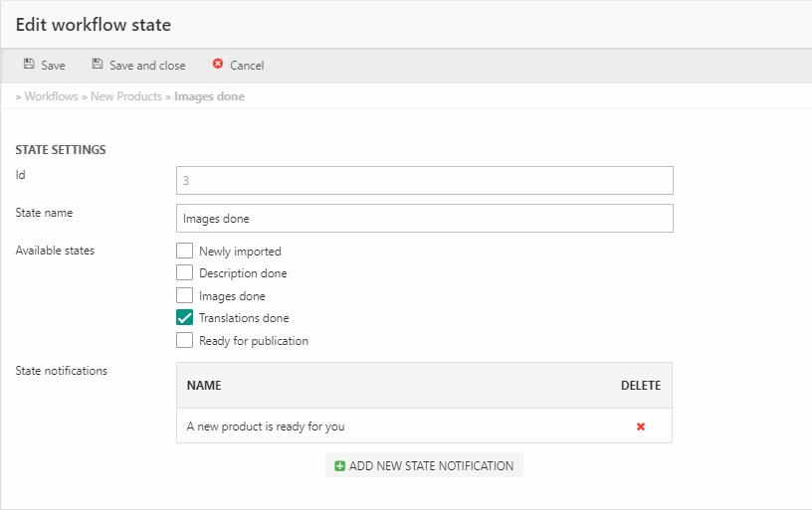The image size is (812, 510).
Task: Check the Description done state
Action: [184, 272]
